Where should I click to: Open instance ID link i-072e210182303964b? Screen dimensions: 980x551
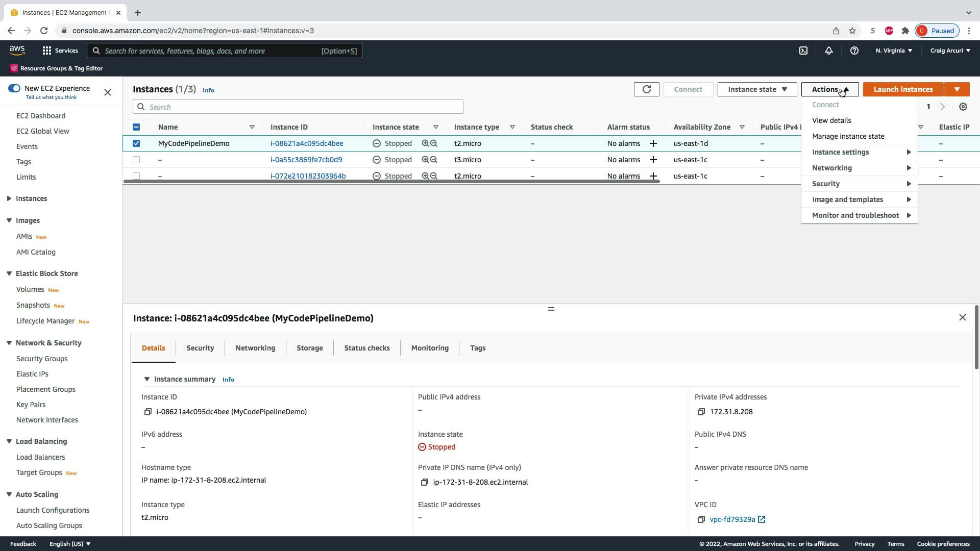coord(308,176)
